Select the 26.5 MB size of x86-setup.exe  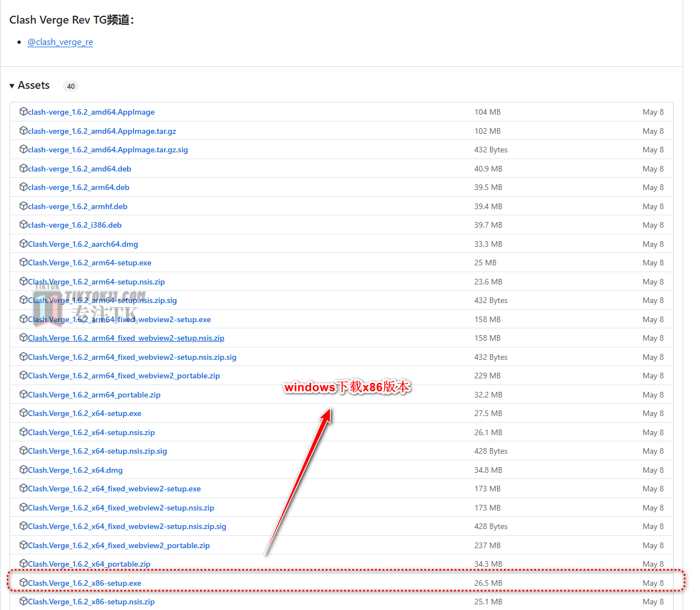click(488, 583)
